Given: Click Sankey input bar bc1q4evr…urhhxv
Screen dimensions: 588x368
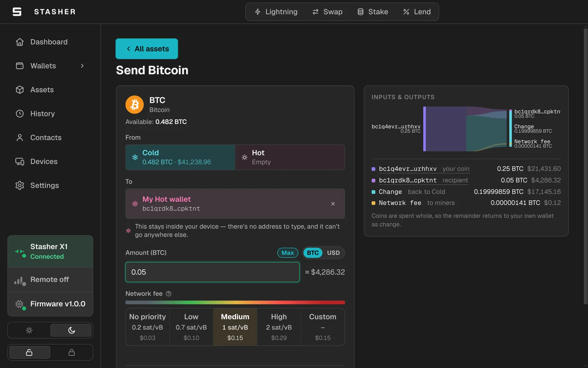Looking at the screenshot, I should tap(424, 129).
